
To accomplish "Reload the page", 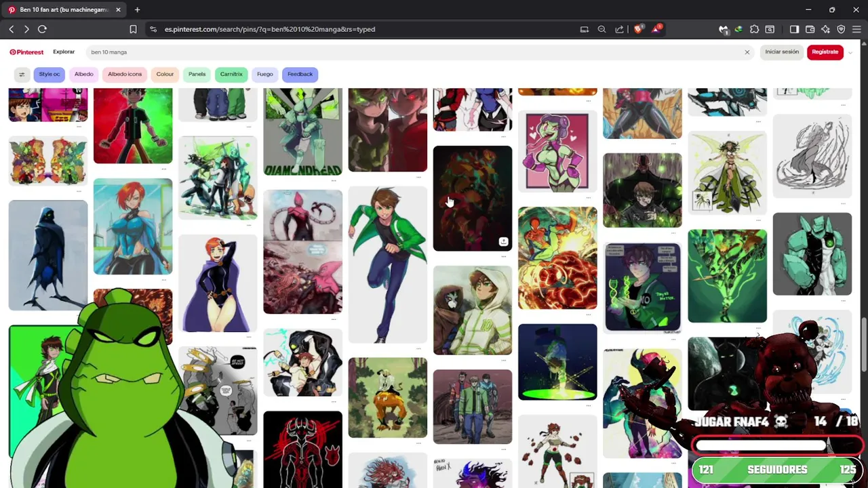I will tap(42, 29).
